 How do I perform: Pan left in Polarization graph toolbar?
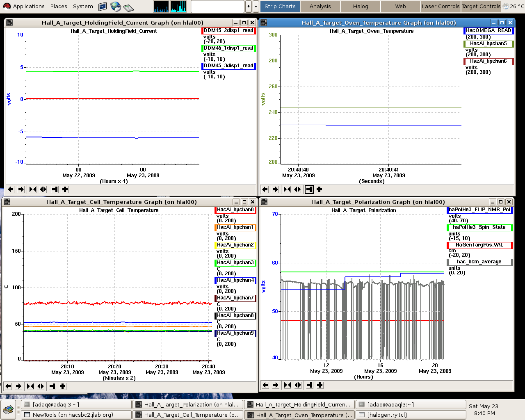265,385
